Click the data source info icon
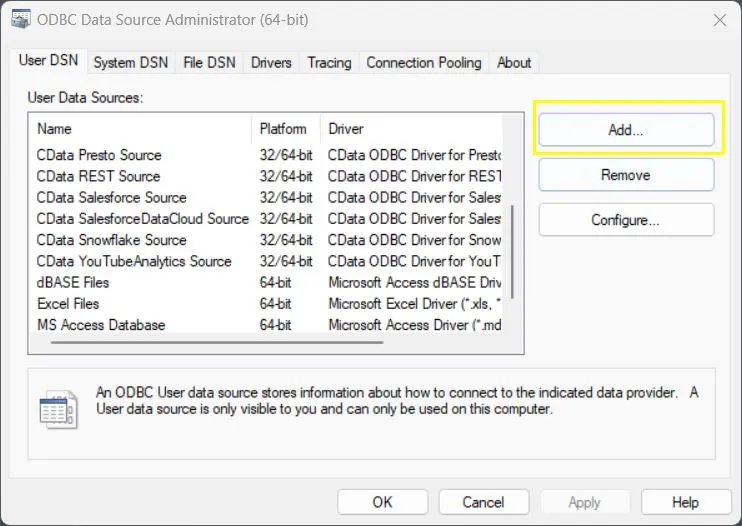This screenshot has height=526, width=742. [x=58, y=409]
